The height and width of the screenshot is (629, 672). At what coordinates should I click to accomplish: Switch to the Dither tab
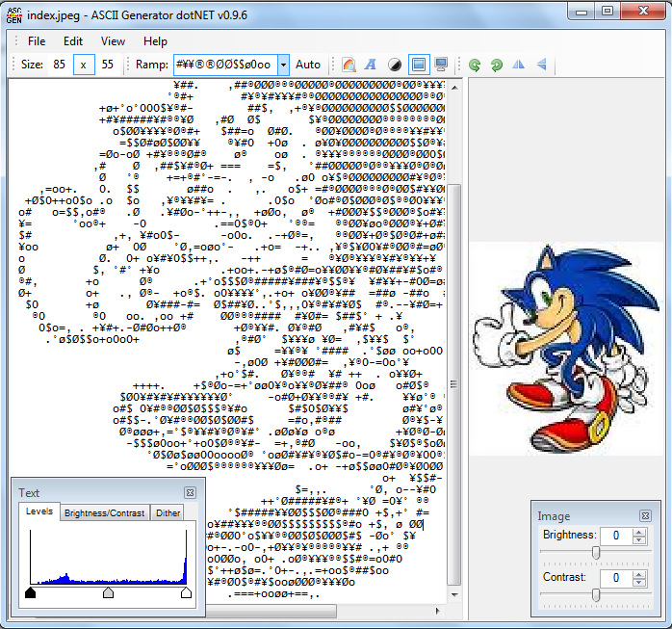point(168,512)
